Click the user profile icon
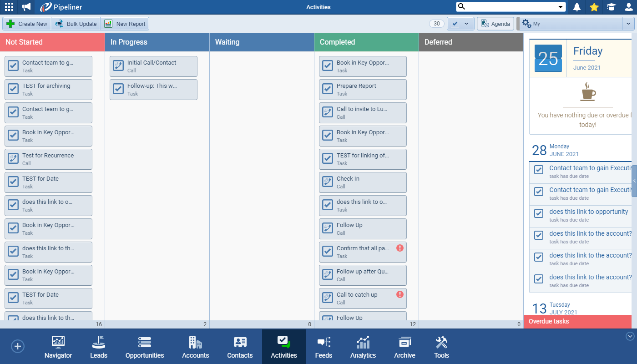Screen dimensions: 637x364 (628, 7)
